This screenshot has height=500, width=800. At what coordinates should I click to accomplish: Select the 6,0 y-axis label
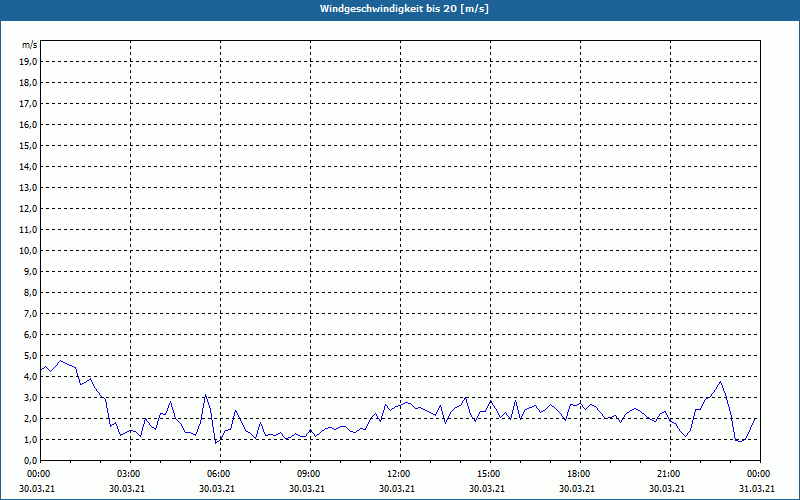(x=30, y=335)
